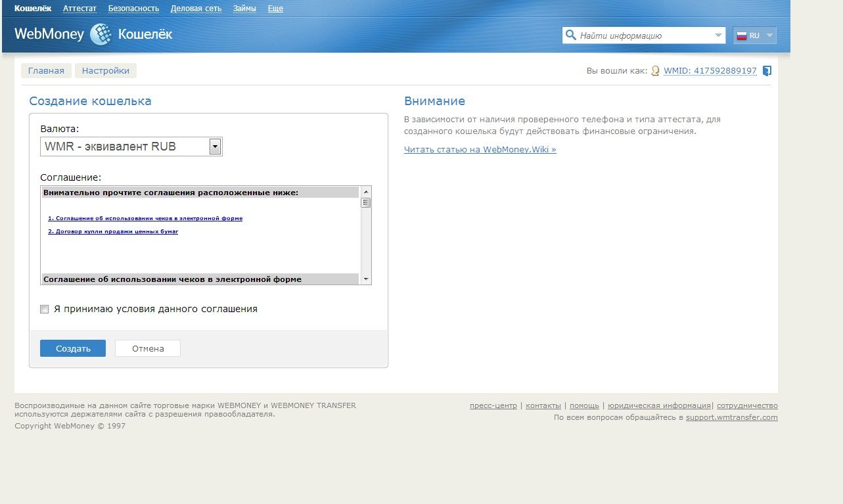Open the Главная tab

pos(46,71)
